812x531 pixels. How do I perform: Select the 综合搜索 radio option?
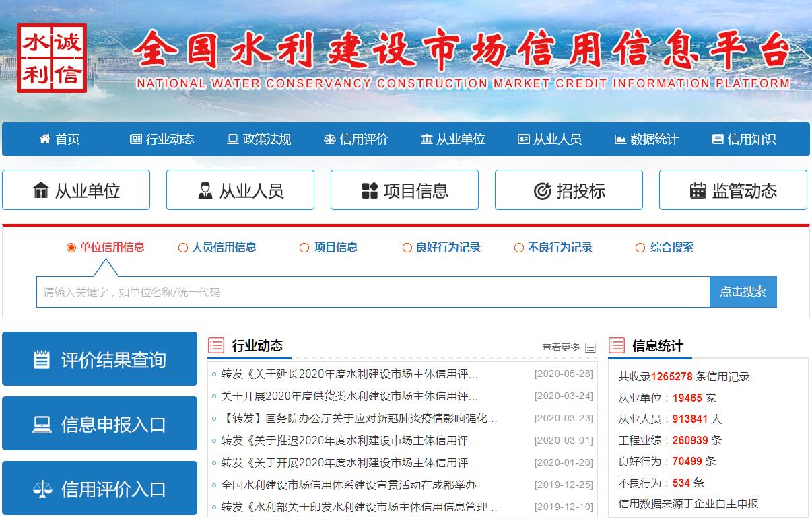point(640,248)
